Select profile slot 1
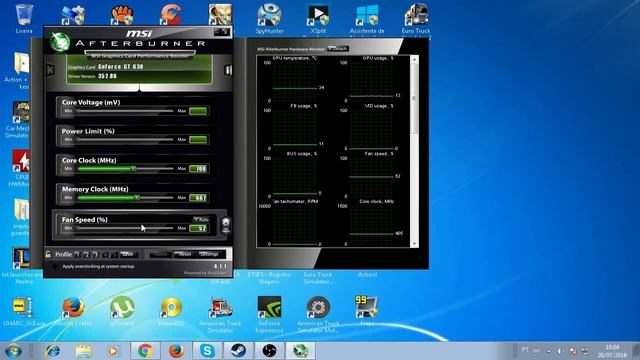This screenshot has width=640, height=360. [x=77, y=254]
